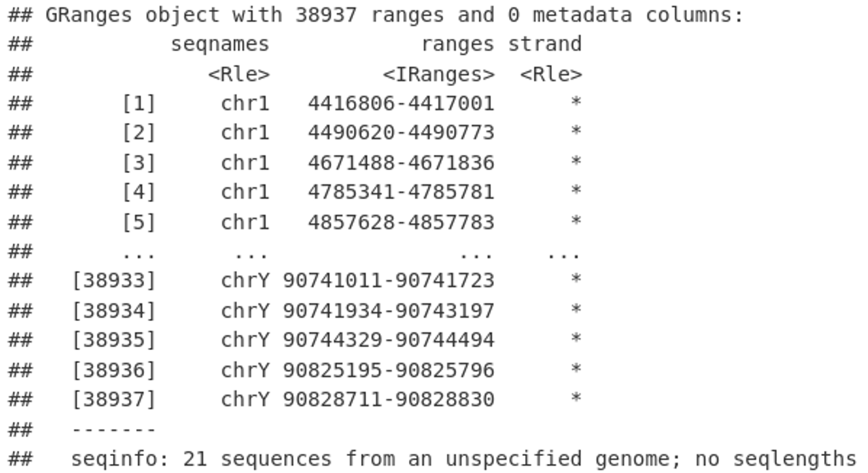Click the strand asterisk in row [5]
The width and height of the screenshot is (868, 473).
[x=576, y=221]
